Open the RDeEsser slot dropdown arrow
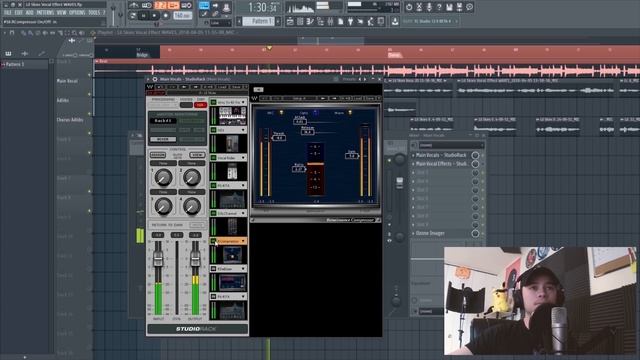Image resolution: width=640 pixels, height=360 pixels. tap(243, 269)
